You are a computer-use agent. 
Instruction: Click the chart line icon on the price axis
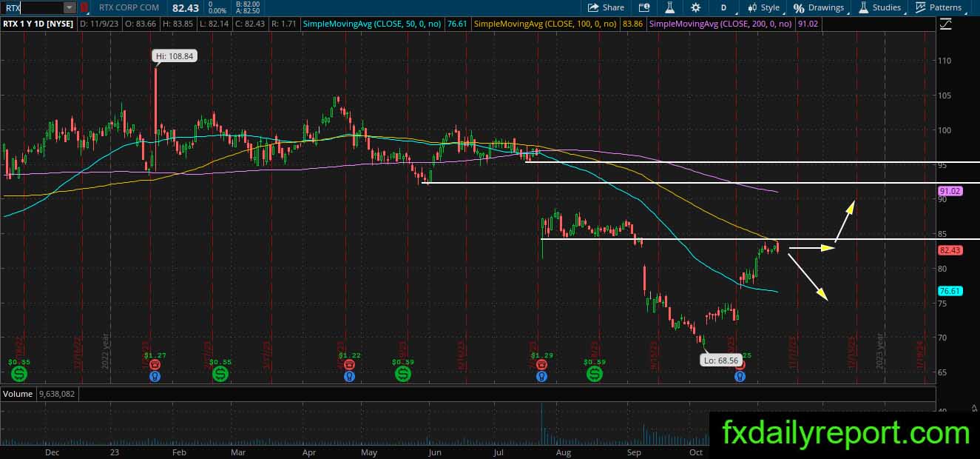tap(946, 24)
